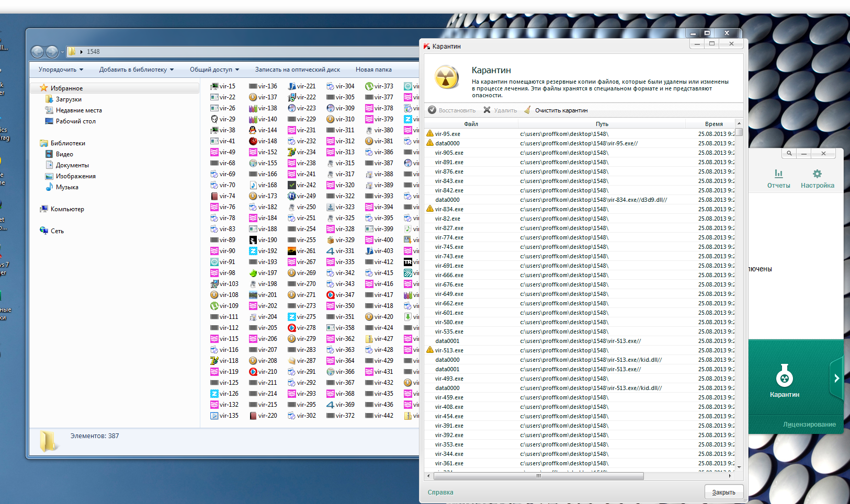Select the vir-144 penguin file icon

253,130
